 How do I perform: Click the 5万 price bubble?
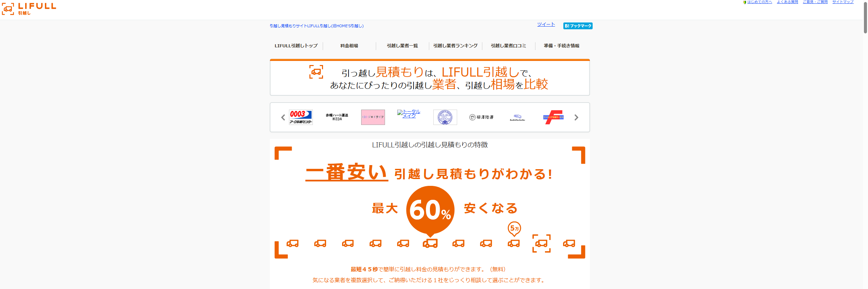tap(514, 229)
